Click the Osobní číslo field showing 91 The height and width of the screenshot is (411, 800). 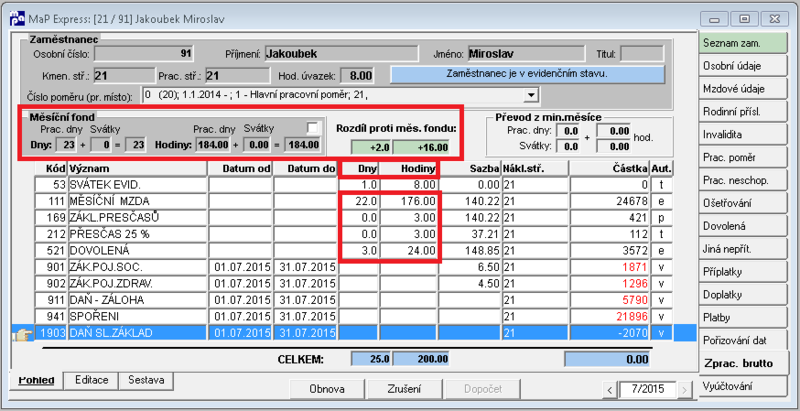tap(144, 54)
